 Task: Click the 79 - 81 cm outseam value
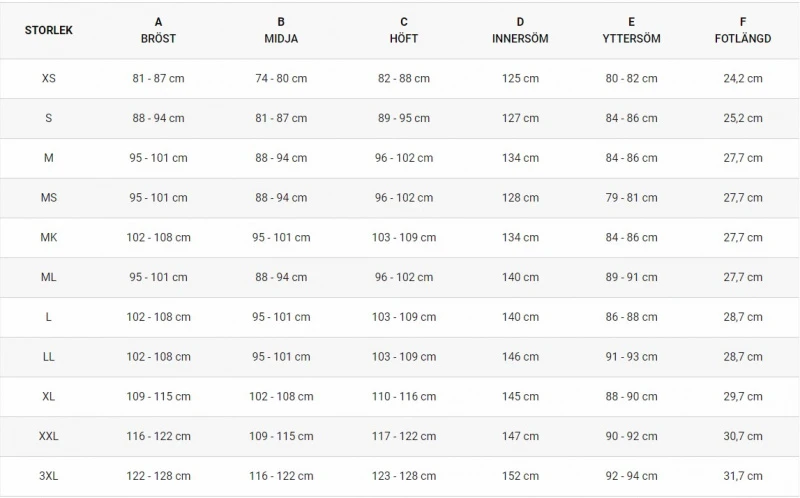(x=631, y=198)
